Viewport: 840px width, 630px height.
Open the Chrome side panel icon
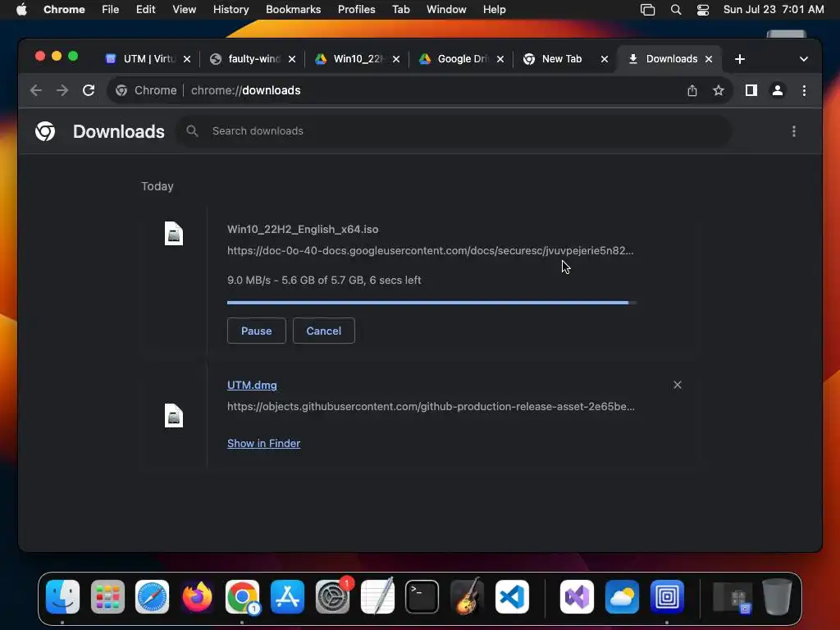pos(751,90)
